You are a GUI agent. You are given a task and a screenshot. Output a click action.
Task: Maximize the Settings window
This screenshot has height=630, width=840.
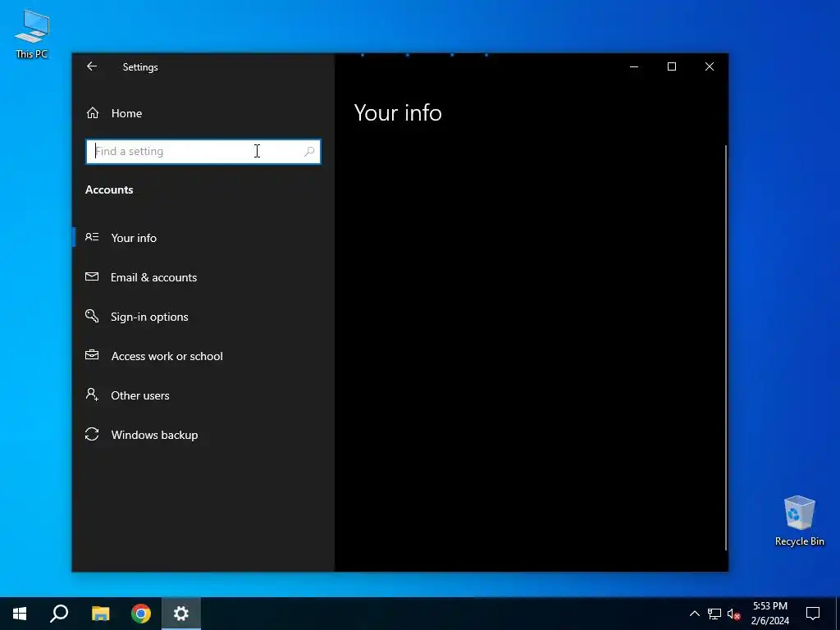coord(672,66)
